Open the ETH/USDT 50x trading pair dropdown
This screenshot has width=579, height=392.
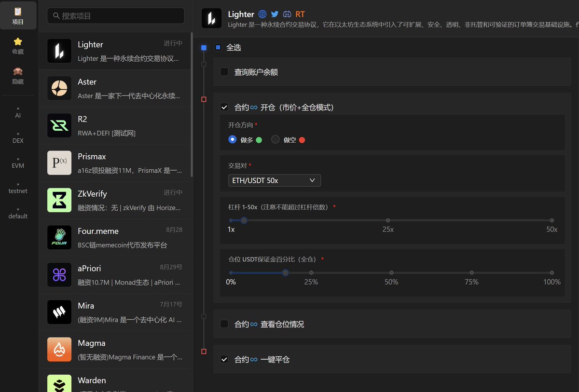[x=274, y=180]
